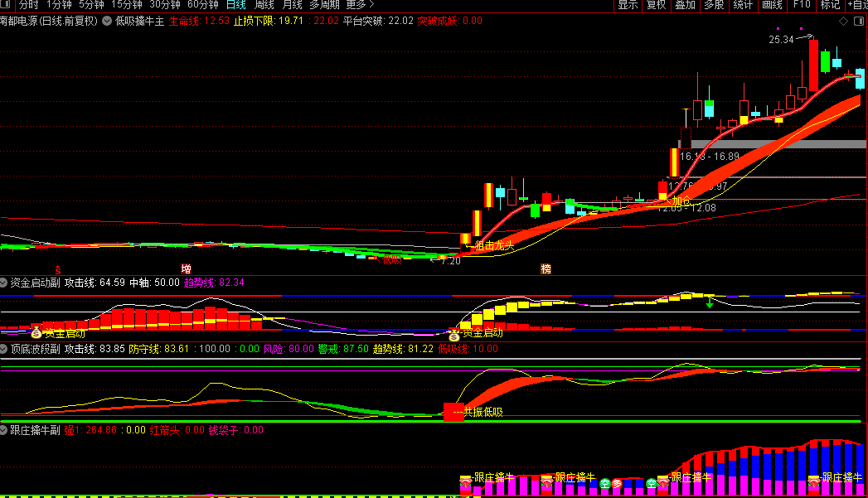The width and height of the screenshot is (868, 498).
Task: Click the 生命线: 12.53 value
Action: 199,21
